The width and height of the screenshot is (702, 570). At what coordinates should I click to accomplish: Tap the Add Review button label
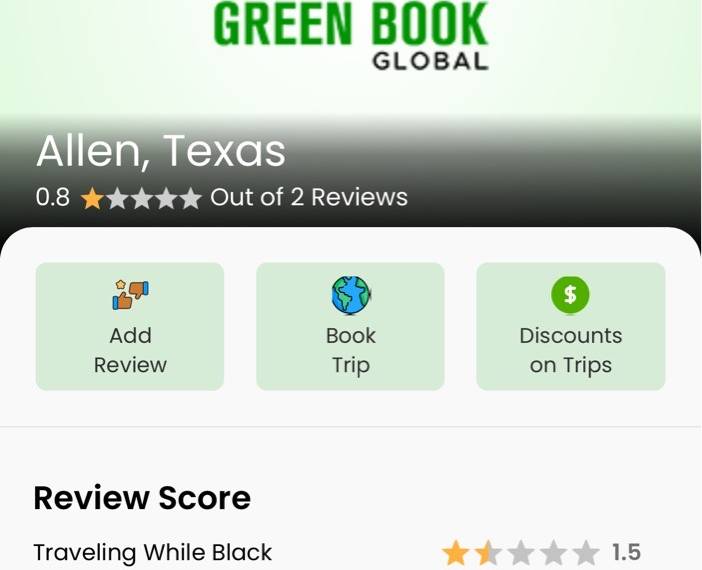(x=130, y=350)
